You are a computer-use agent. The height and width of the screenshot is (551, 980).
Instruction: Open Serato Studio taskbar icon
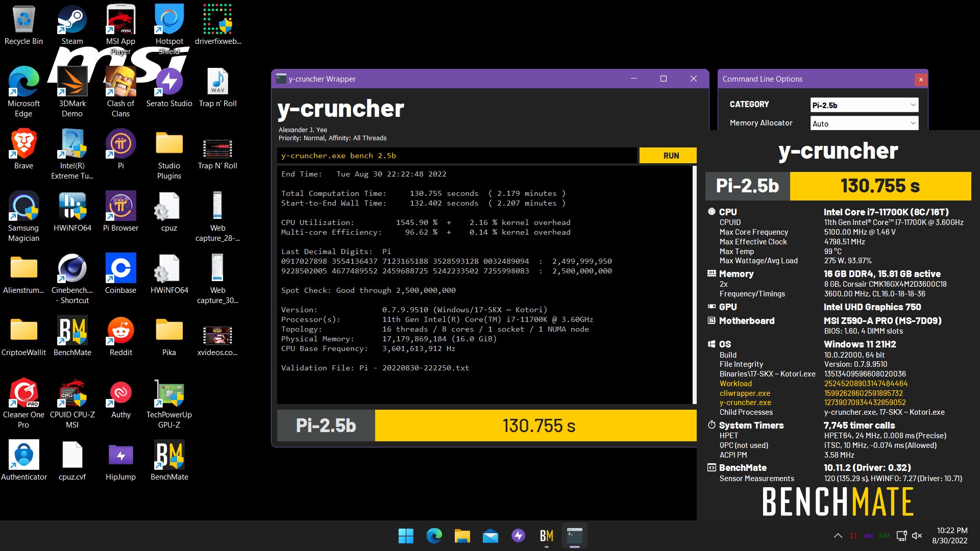tap(519, 536)
